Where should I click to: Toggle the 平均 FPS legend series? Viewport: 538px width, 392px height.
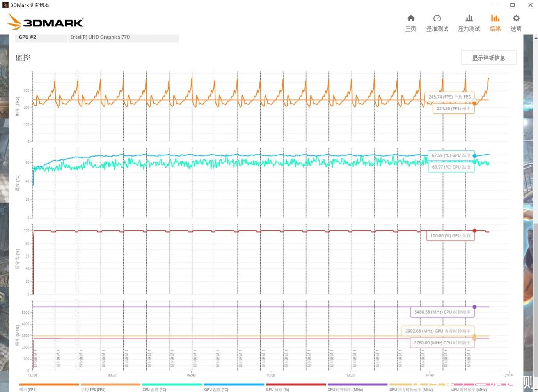click(110, 387)
